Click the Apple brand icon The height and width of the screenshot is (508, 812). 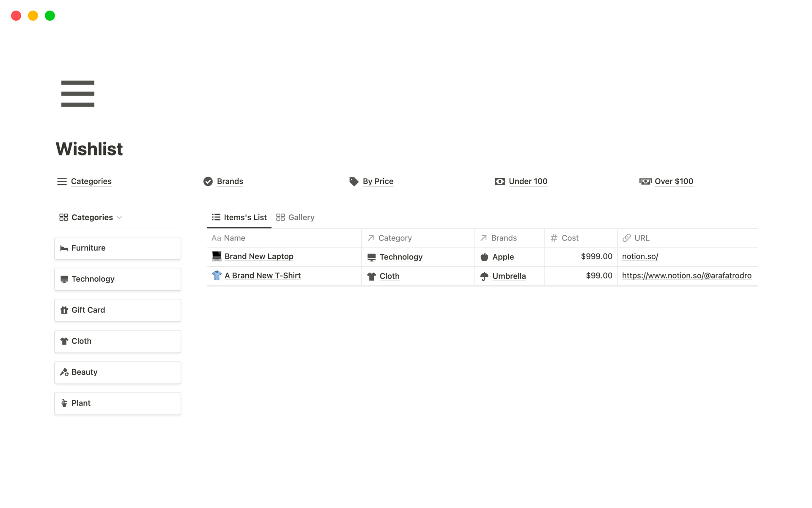tap(484, 257)
